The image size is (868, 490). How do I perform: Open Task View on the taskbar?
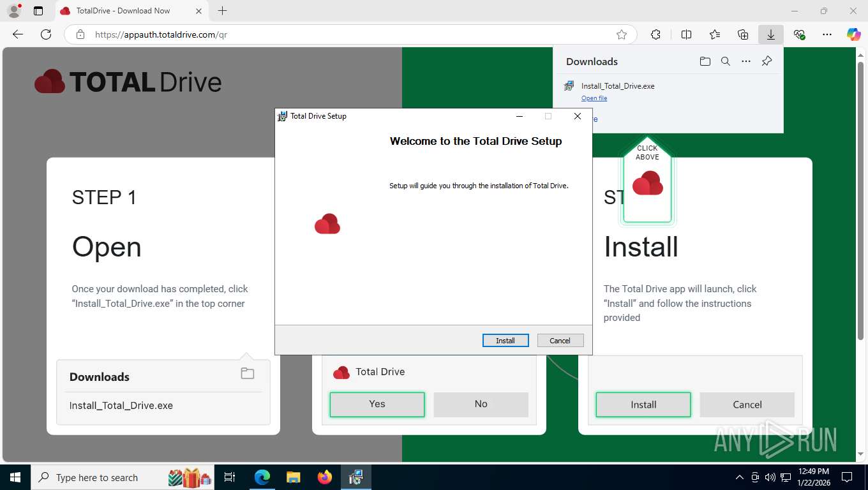coord(230,477)
